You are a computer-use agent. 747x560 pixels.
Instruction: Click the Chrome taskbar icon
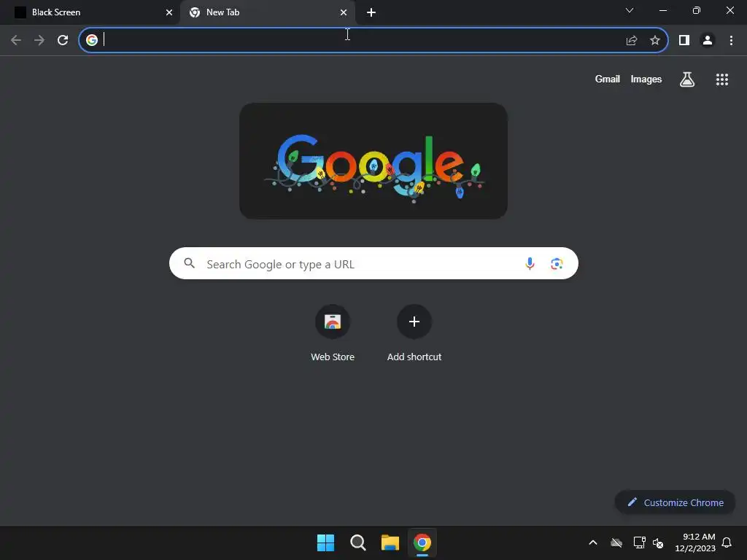(x=422, y=542)
